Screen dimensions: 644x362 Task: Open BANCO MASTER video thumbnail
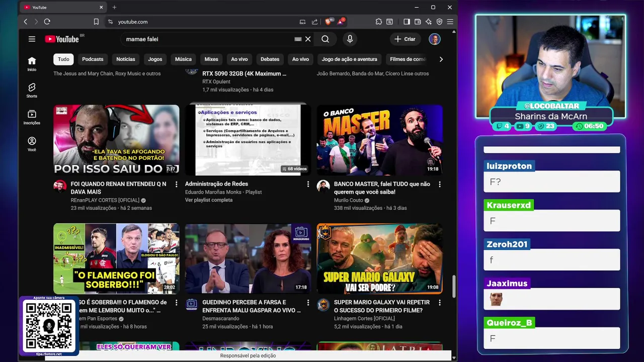[x=380, y=140]
